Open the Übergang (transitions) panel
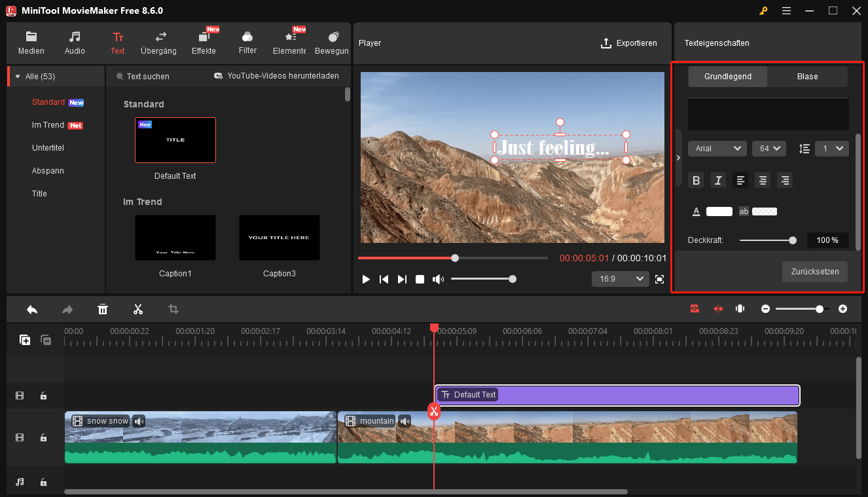The height and width of the screenshot is (497, 868). point(158,42)
